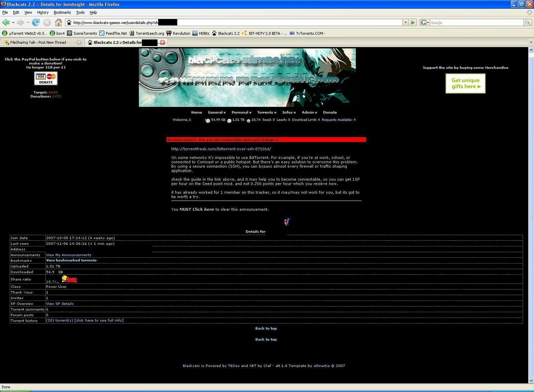This screenshot has width=534, height=392.
Task: Click the small envelope icon under announcement
Action: click(287, 221)
